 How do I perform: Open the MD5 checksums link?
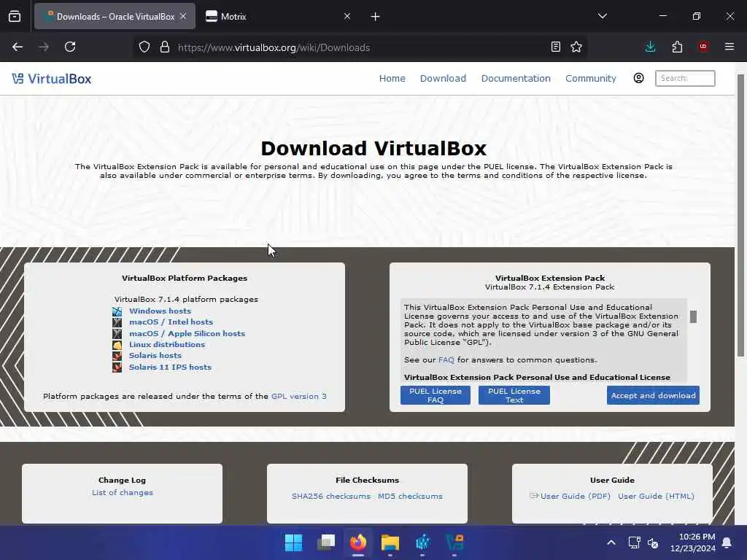(410, 496)
